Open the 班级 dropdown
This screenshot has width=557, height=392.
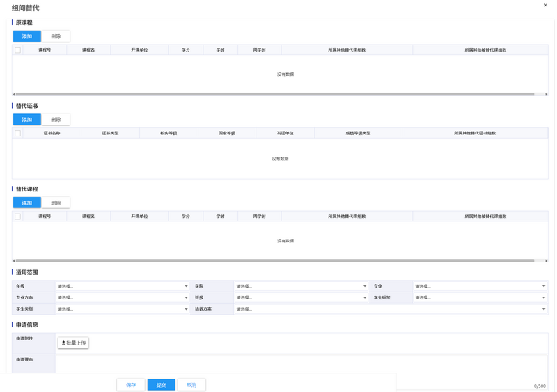pos(301,297)
